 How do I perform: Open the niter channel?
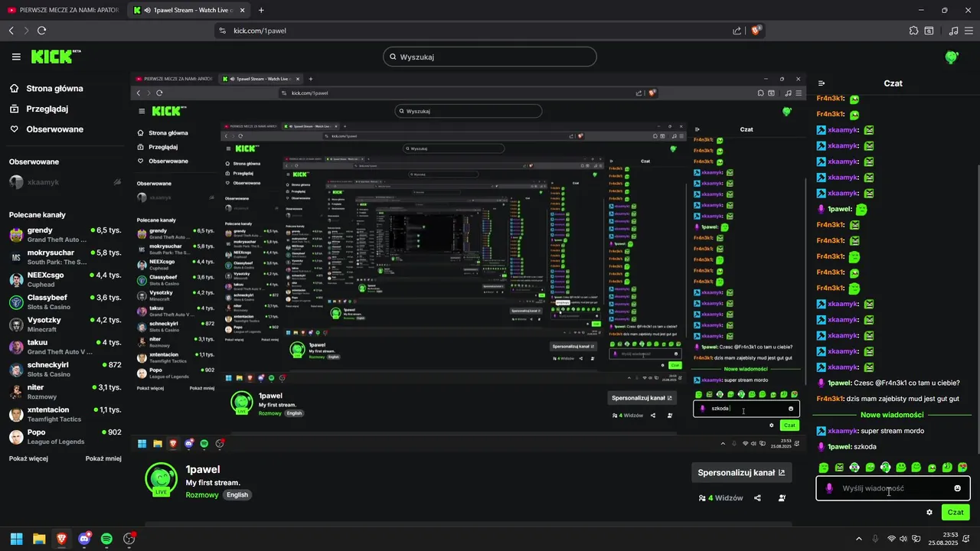[x=65, y=392]
